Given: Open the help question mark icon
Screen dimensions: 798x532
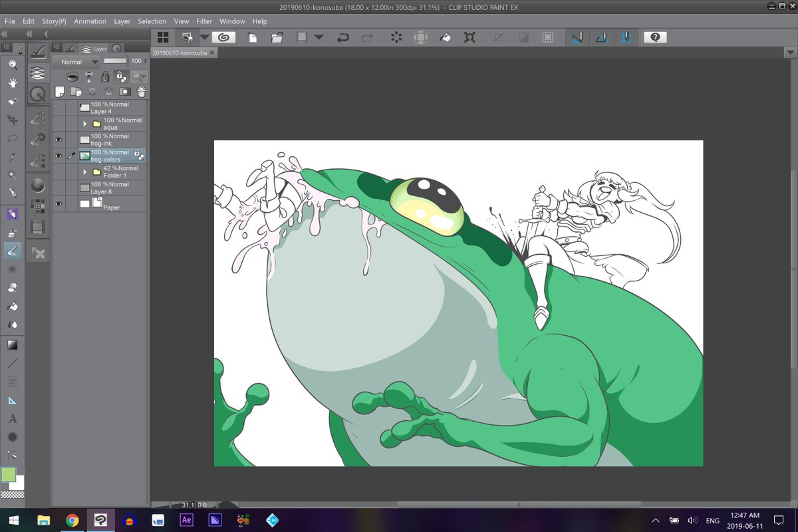Looking at the screenshot, I should [655, 37].
